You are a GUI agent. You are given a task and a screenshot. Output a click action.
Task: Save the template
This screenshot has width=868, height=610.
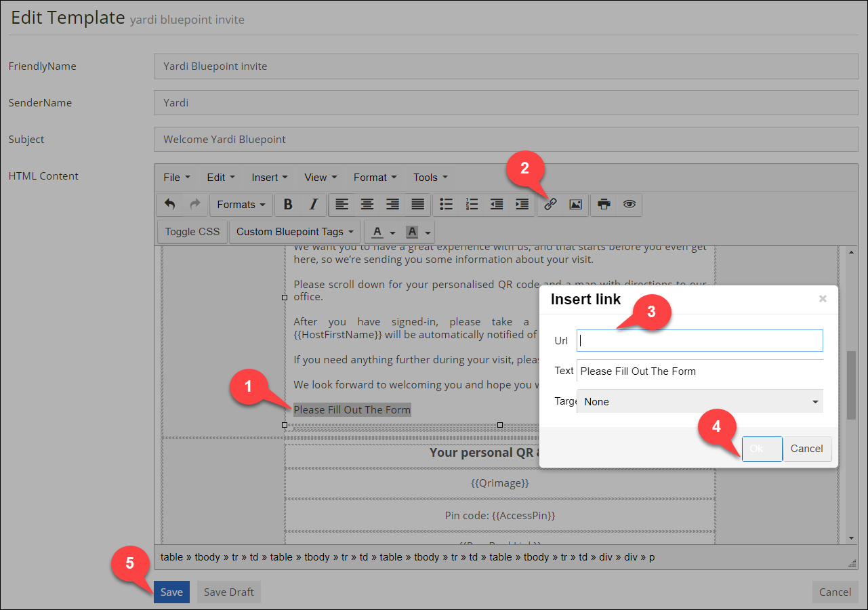(x=171, y=592)
